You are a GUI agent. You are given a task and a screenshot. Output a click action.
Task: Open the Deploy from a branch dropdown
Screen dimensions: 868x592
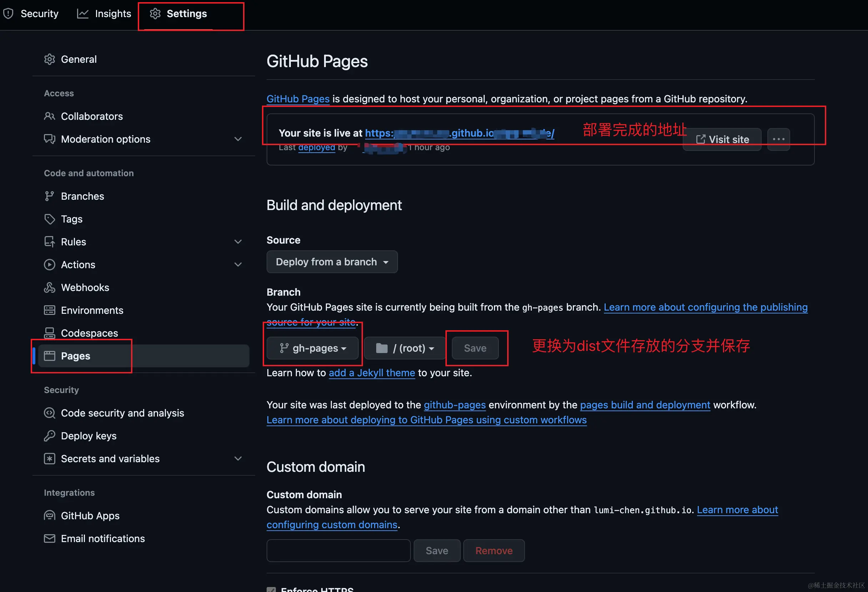coord(332,262)
